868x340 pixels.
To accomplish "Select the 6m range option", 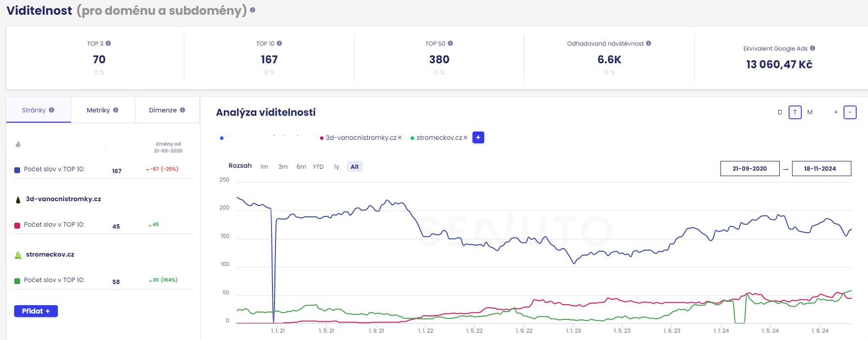I will 301,167.
